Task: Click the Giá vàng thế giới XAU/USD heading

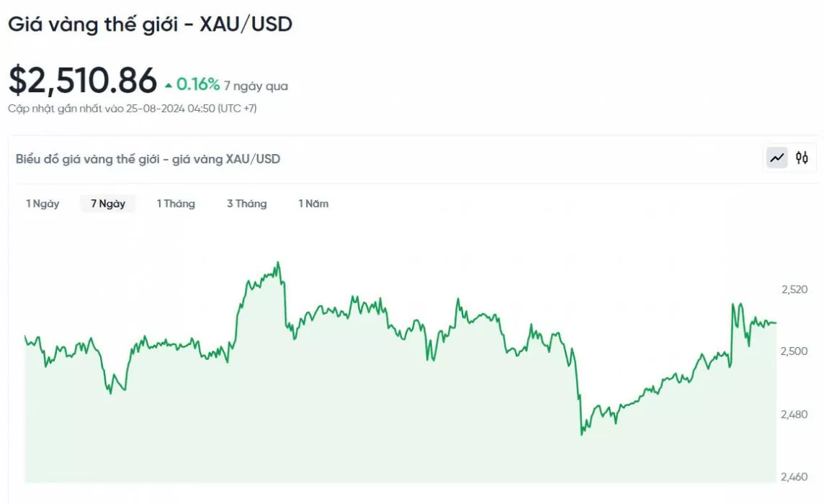Action: (x=151, y=24)
